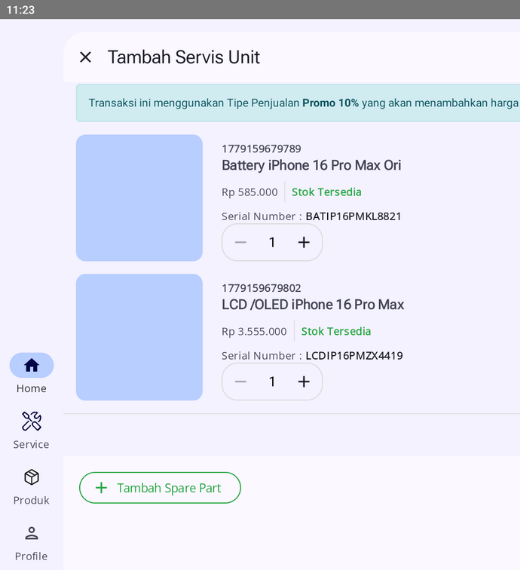The height and width of the screenshot is (570, 520).
Task: Increase Battery iPhone 16 Pro Max quantity
Action: pyautogui.click(x=304, y=242)
